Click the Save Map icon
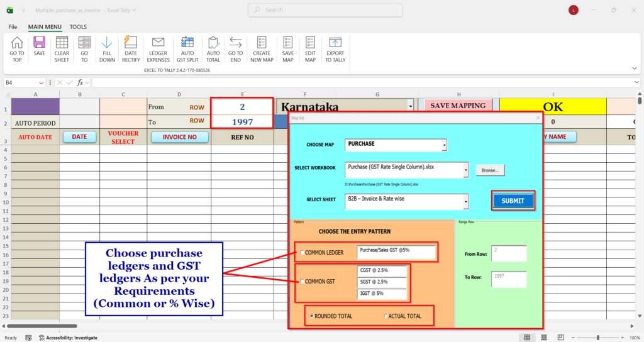Screen dimensions: 644x342 [x=288, y=43]
